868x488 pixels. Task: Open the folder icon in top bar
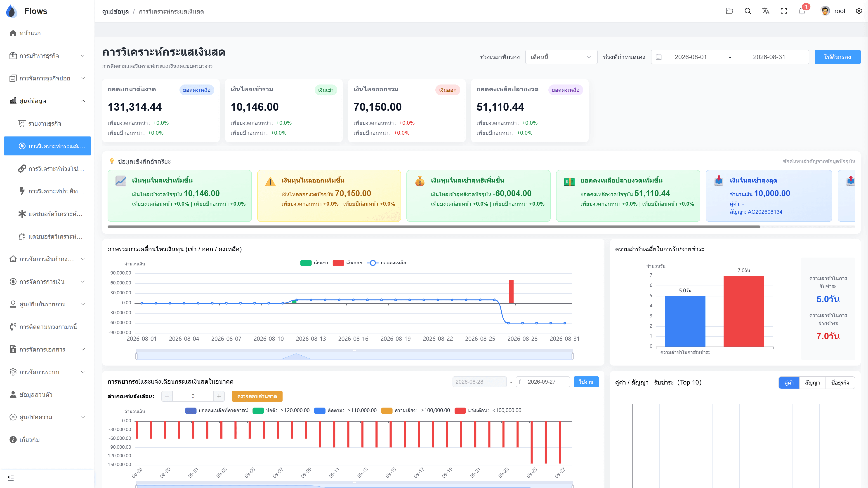(729, 11)
